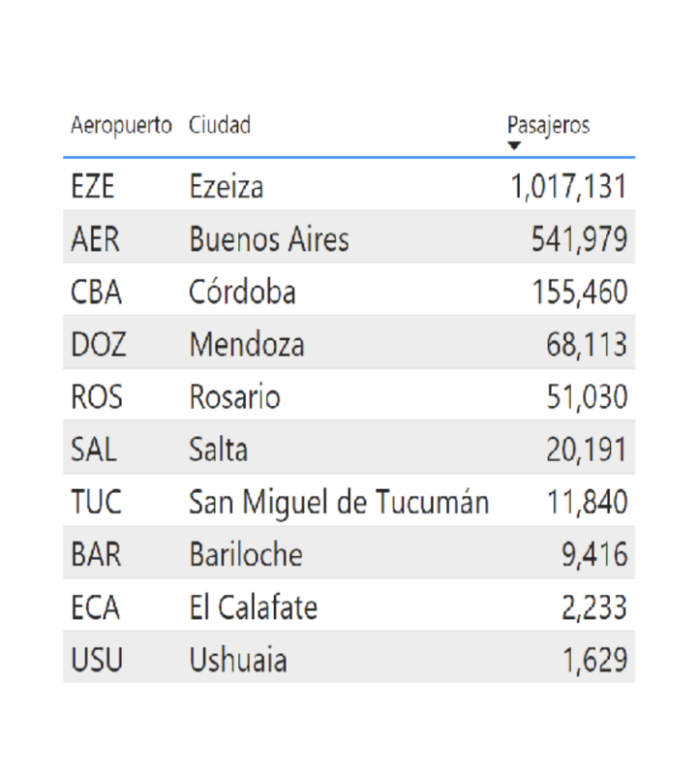Click the El Calafate city cell
Screen dimensions: 700x775
(x=254, y=608)
